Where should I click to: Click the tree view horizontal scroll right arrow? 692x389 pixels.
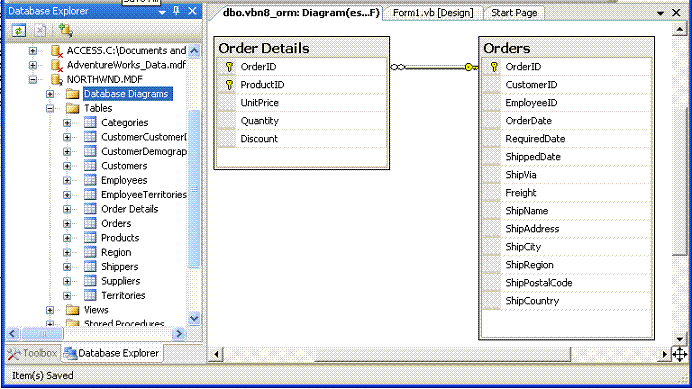179,334
